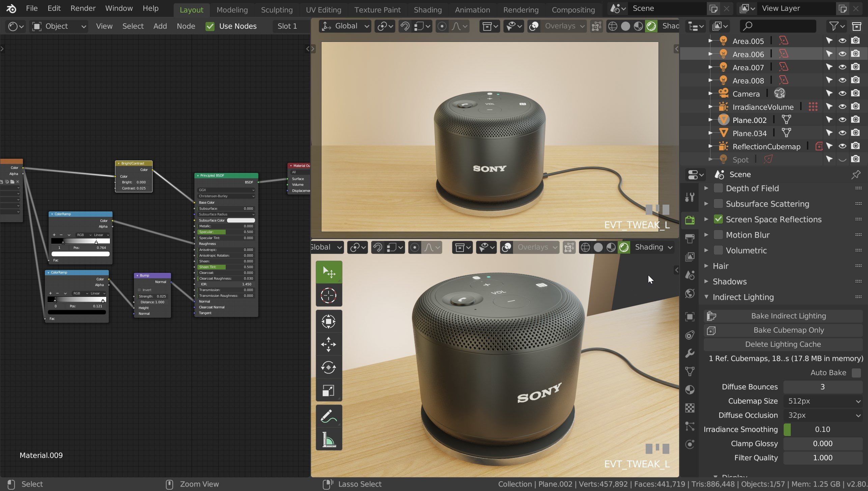Select the Annotate tool in lower viewport
The width and height of the screenshot is (868, 491).
tap(329, 416)
